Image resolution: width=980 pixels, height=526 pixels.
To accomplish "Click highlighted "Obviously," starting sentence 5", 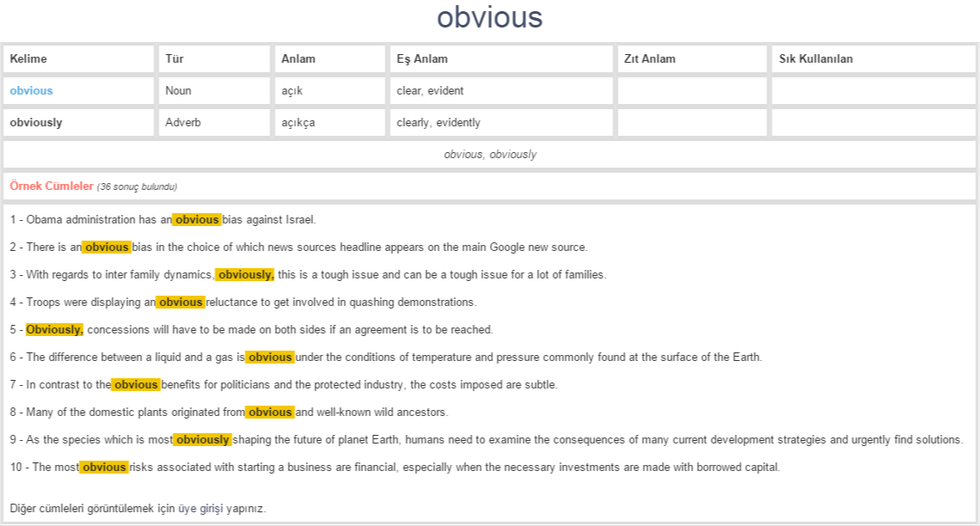I will pos(54,330).
